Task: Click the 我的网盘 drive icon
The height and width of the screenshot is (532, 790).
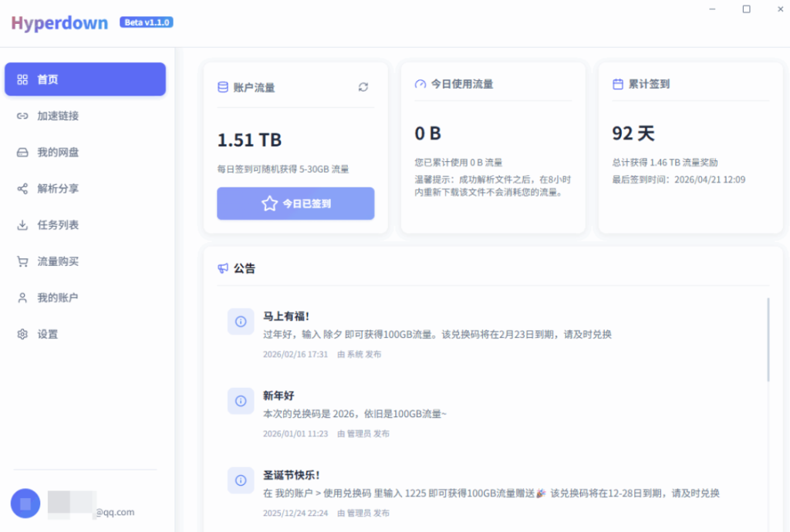Action: tap(22, 152)
